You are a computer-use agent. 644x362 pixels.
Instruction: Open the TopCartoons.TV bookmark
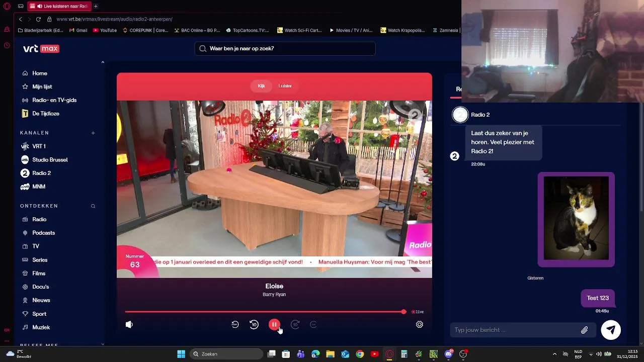coord(248,30)
